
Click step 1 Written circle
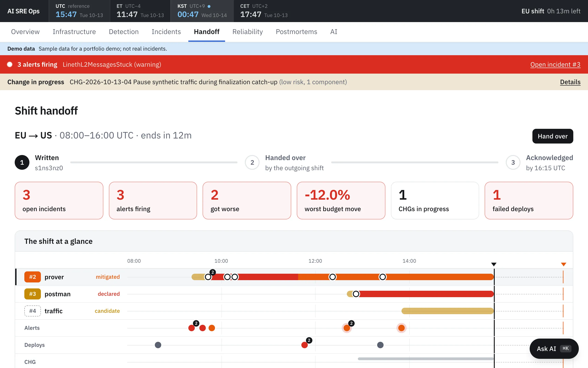22,162
